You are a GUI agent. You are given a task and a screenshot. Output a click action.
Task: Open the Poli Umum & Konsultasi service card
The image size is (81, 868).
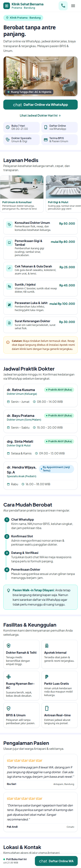tap(22, 194)
